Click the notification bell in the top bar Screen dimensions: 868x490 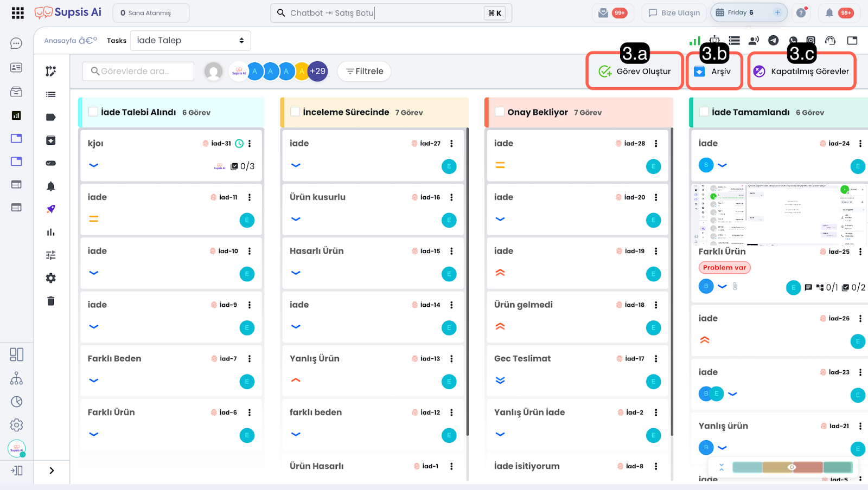pos(829,13)
